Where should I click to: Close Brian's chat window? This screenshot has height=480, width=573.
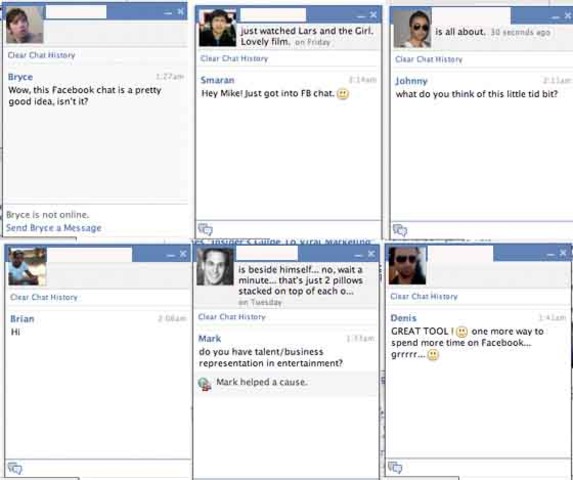coord(183,254)
